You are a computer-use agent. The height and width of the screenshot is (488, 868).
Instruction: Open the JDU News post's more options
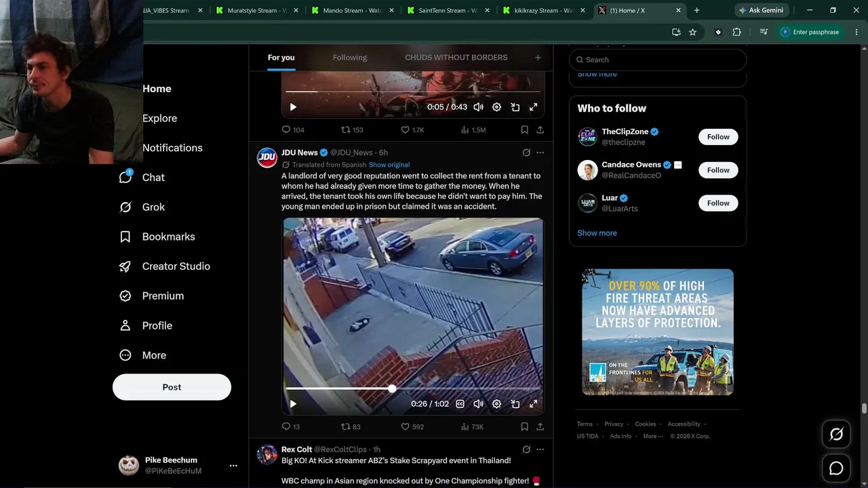pyautogui.click(x=540, y=152)
